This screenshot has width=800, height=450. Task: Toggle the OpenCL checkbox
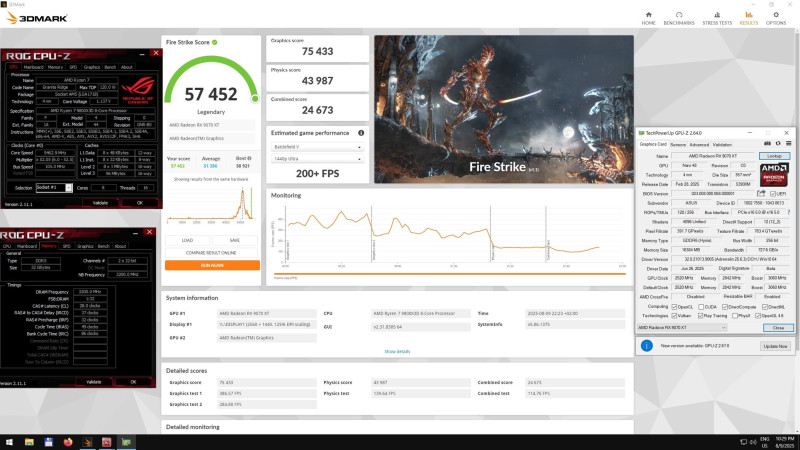coord(674,307)
